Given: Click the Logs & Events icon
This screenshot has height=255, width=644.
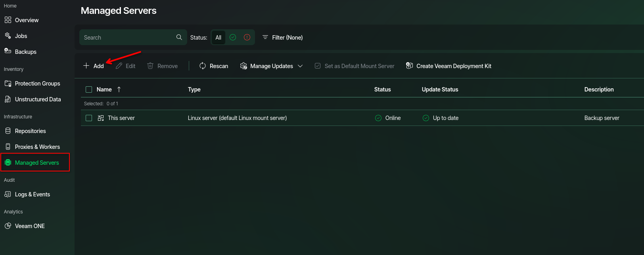Looking at the screenshot, I should 8,194.
